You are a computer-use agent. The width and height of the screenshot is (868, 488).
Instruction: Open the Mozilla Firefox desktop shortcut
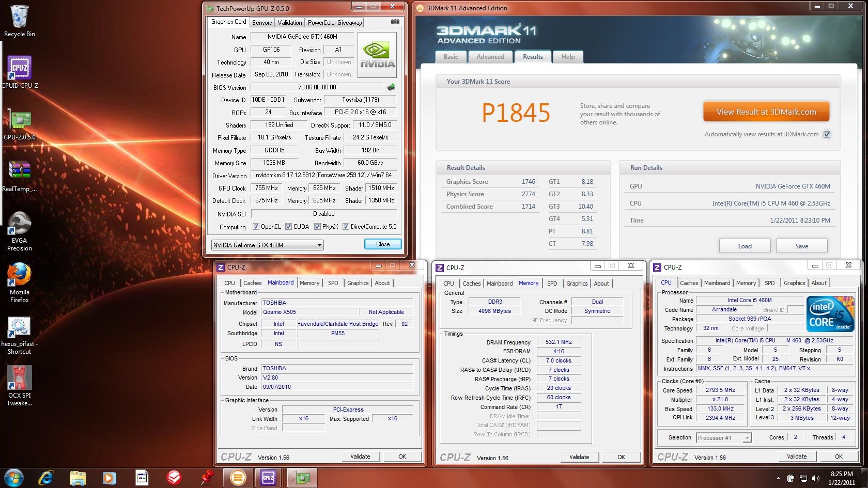pos(20,283)
